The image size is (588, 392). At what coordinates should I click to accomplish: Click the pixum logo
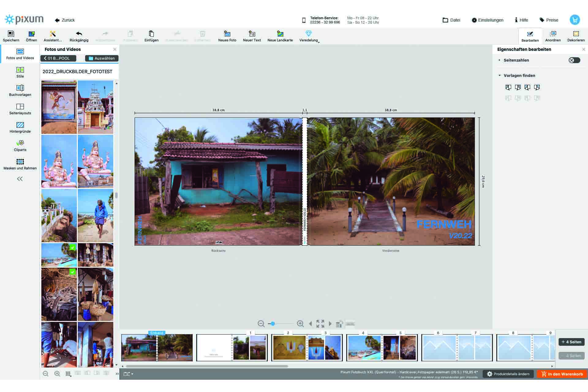tap(24, 20)
